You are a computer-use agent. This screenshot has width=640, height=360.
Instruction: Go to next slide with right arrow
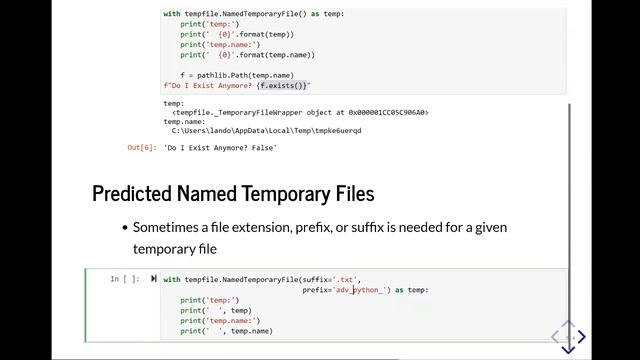click(x=582, y=337)
